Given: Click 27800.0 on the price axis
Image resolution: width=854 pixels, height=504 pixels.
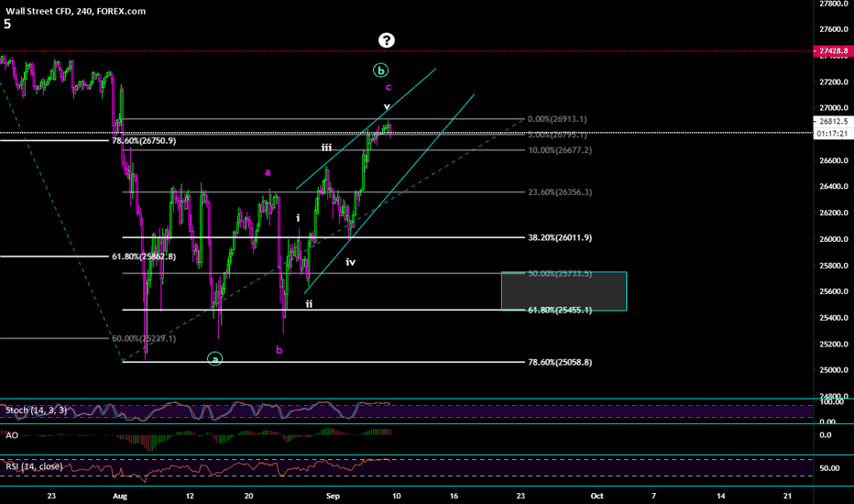Looking at the screenshot, I should click(x=834, y=4).
